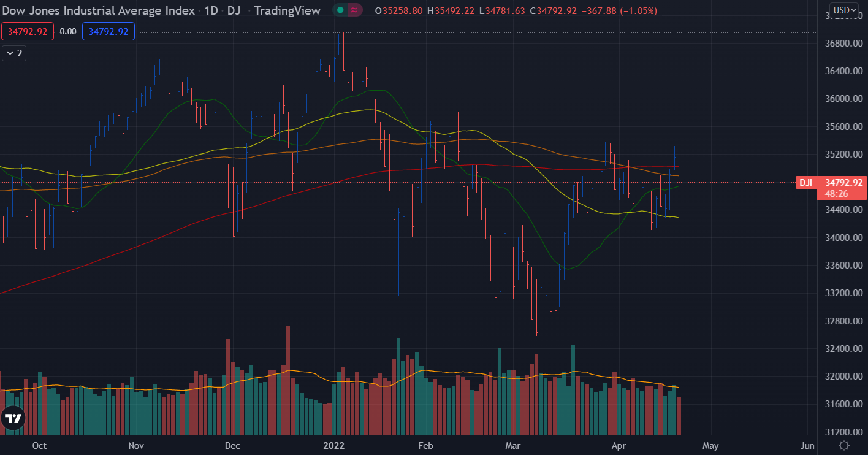The width and height of the screenshot is (868, 455).
Task: Click the 32400.00 price axis label
Action: [x=843, y=349]
